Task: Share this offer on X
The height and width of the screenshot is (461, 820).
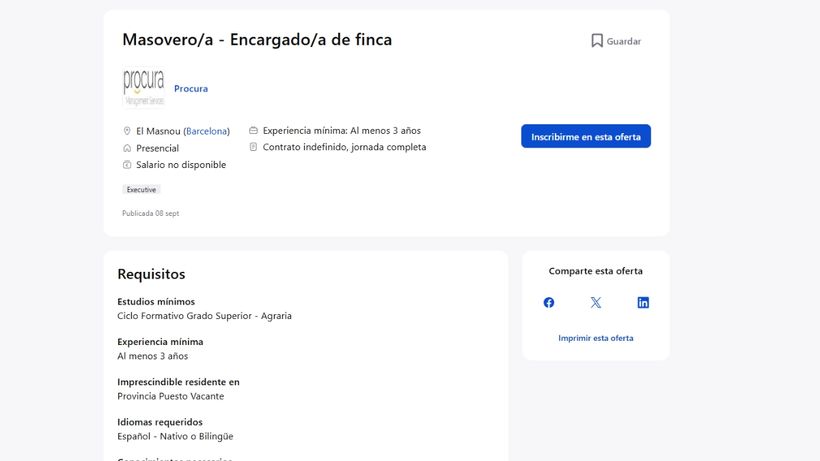Action: 596,303
